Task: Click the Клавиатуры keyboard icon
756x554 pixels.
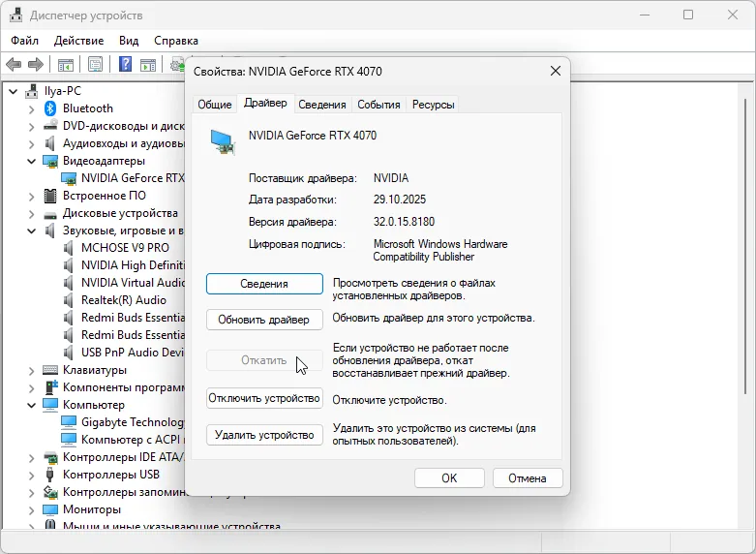Action: [50, 370]
